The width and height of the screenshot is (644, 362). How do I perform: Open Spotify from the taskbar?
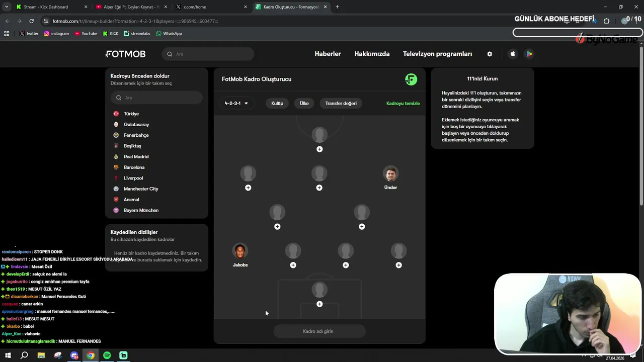click(x=107, y=355)
